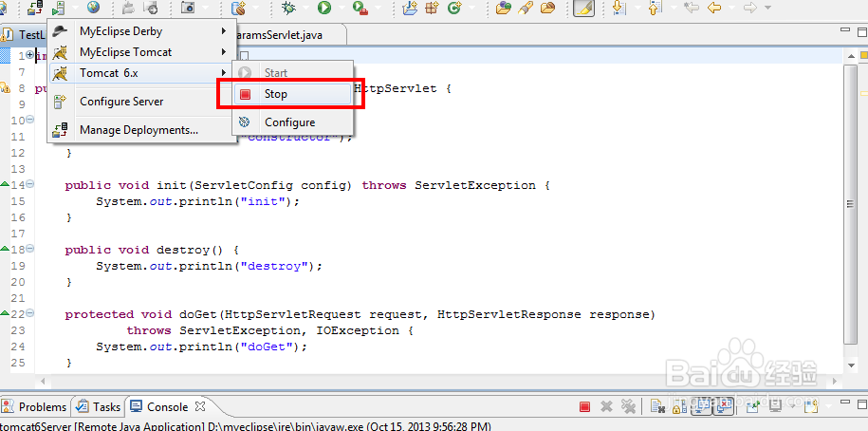868x431 pixels.
Task: Collapse the fold marker at line 18
Action: pos(30,250)
